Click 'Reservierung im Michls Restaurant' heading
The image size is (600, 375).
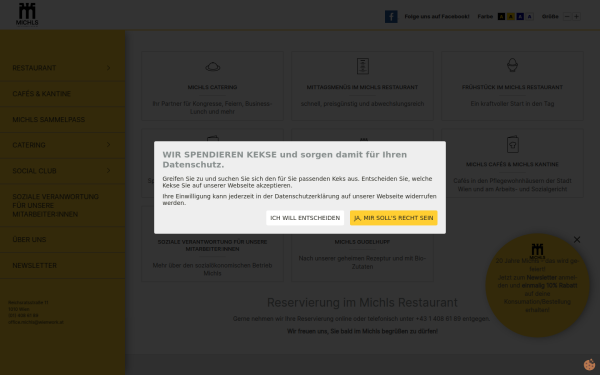point(362,303)
